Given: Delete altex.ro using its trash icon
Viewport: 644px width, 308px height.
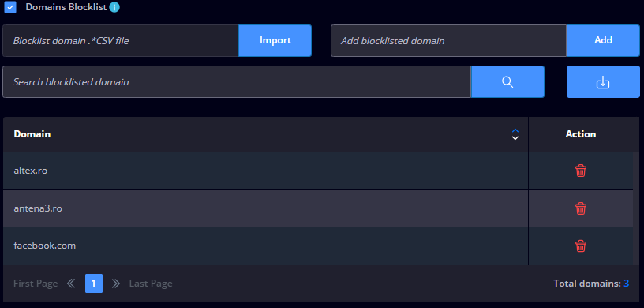Looking at the screenshot, I should (x=581, y=171).
